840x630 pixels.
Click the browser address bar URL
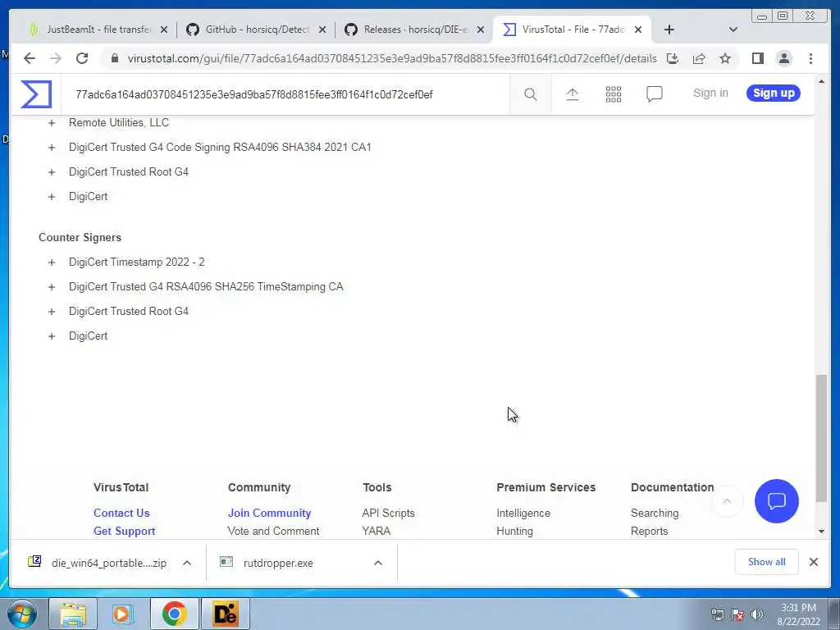392,58
